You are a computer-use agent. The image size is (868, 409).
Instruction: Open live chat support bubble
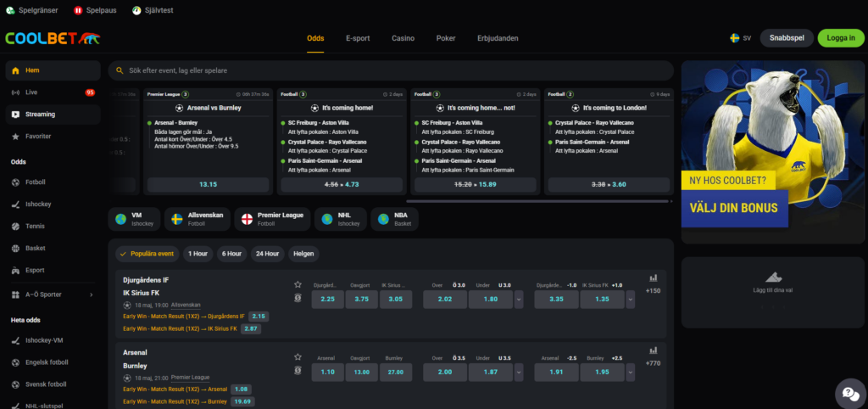click(850, 393)
